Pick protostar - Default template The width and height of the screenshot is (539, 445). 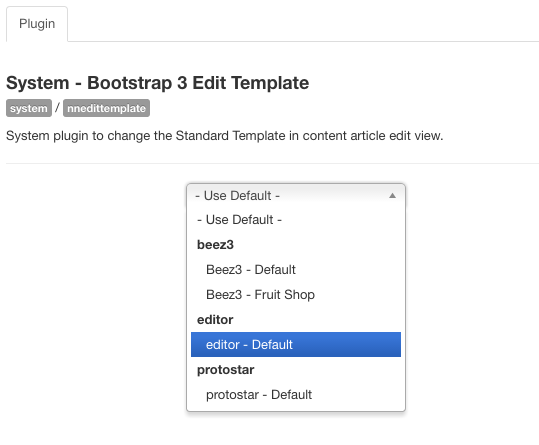pyautogui.click(x=296, y=395)
